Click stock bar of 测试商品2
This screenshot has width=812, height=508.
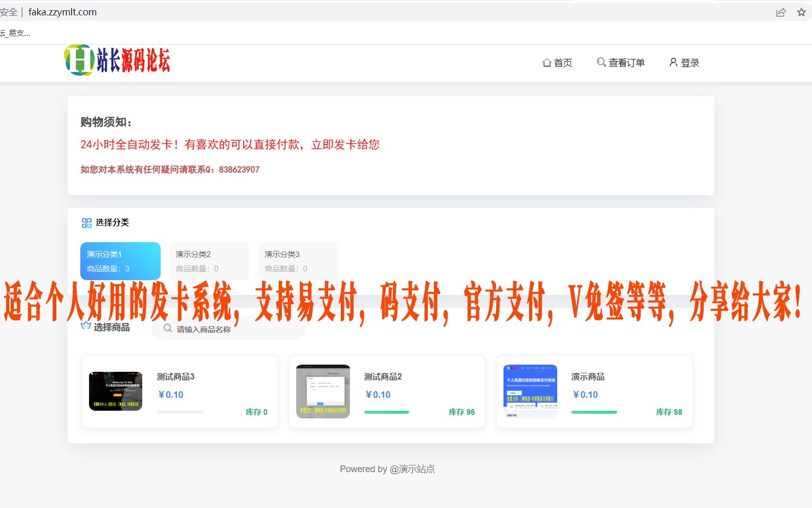point(387,412)
